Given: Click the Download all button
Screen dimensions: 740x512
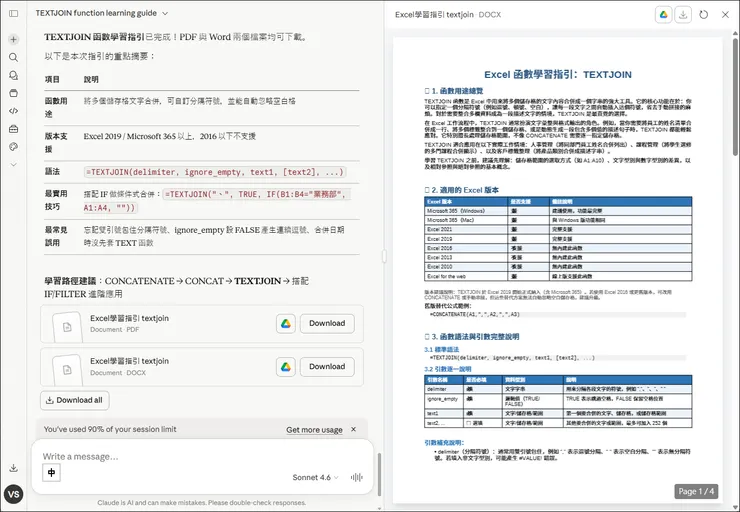Looking at the screenshot, I should click(x=75, y=400).
